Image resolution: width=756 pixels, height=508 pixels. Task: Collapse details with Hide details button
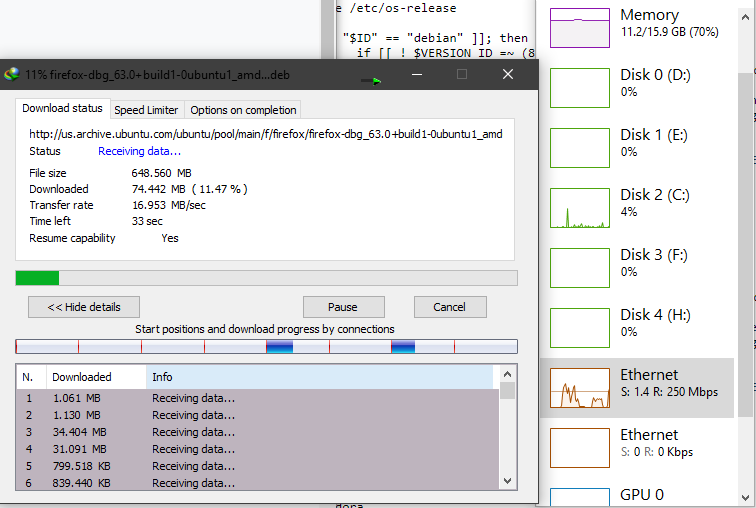point(83,307)
